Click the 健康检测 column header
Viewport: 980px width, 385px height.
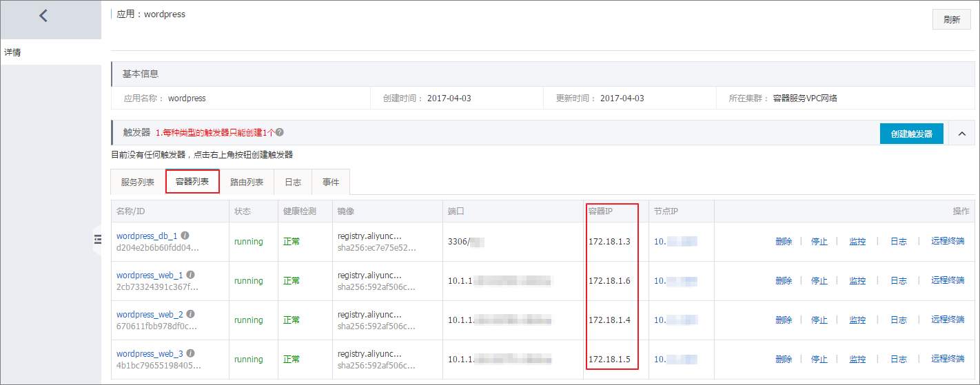299,211
